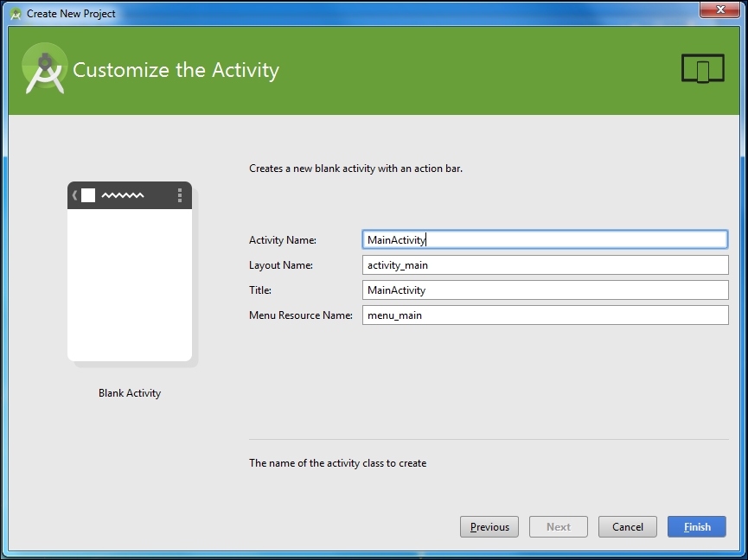Click the Customize the Activity heading
748x560 pixels.
click(x=176, y=70)
